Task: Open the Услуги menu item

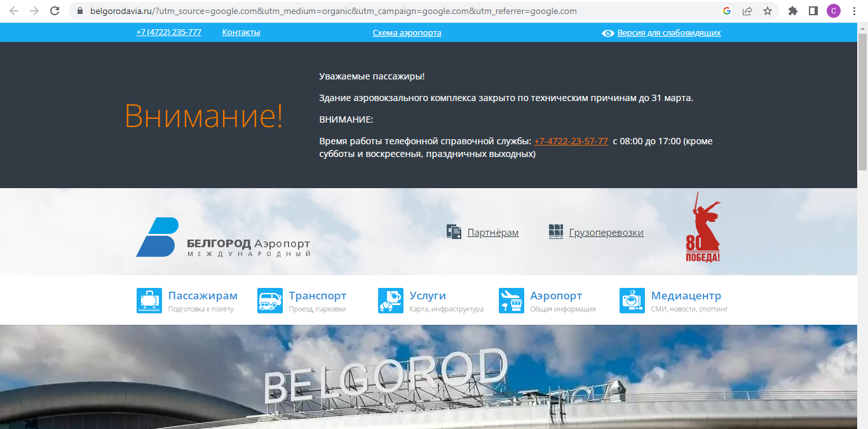Action: tap(428, 296)
